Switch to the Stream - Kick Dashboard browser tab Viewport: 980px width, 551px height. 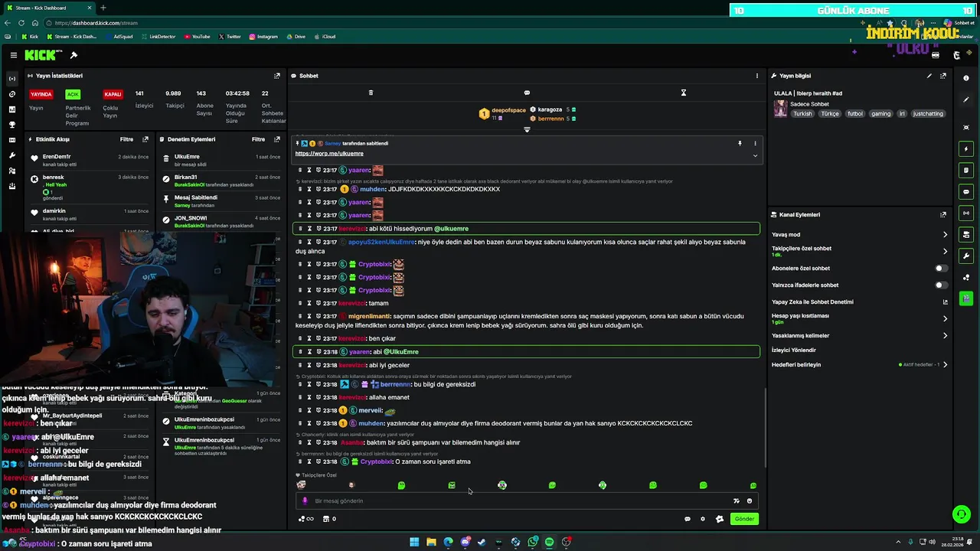pos(51,8)
